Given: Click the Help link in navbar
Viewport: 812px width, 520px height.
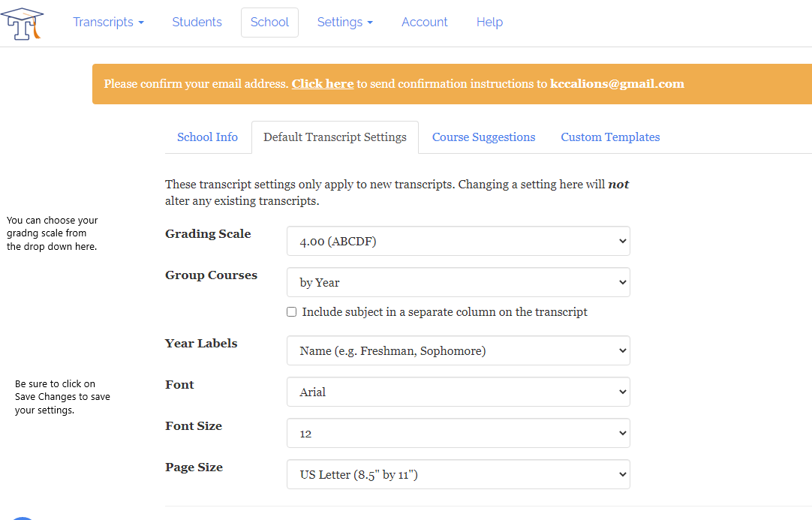Looking at the screenshot, I should [489, 23].
